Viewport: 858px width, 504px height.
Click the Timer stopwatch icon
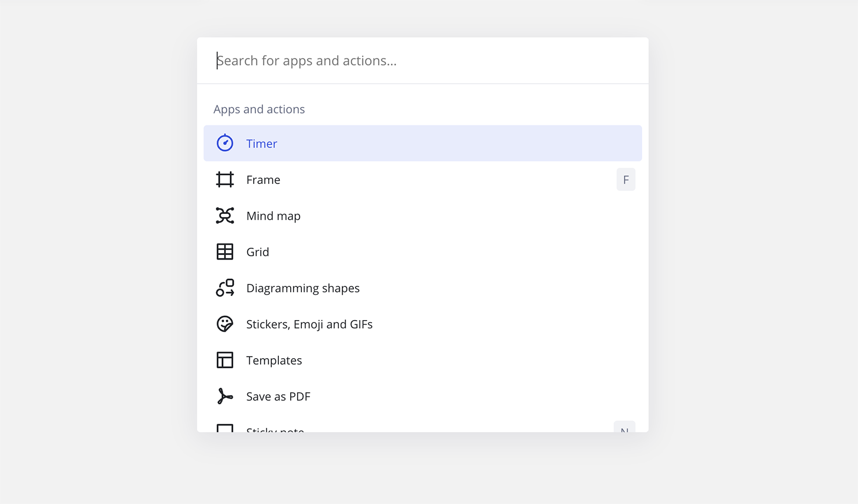coord(225,143)
